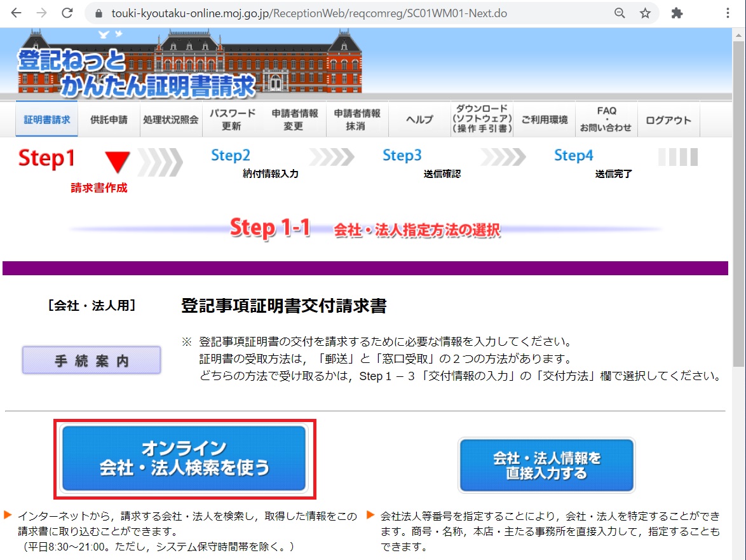Click ログアウト to log out
The height and width of the screenshot is (560, 746).
(x=668, y=120)
